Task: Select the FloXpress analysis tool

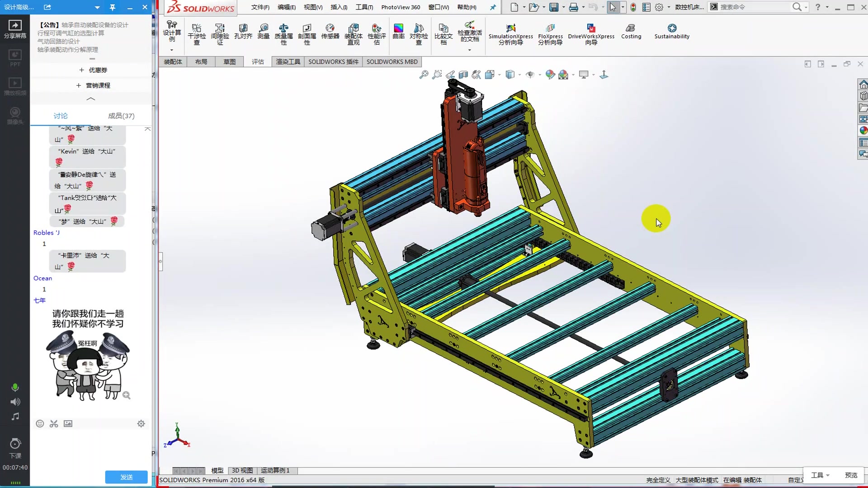Action: point(550,33)
